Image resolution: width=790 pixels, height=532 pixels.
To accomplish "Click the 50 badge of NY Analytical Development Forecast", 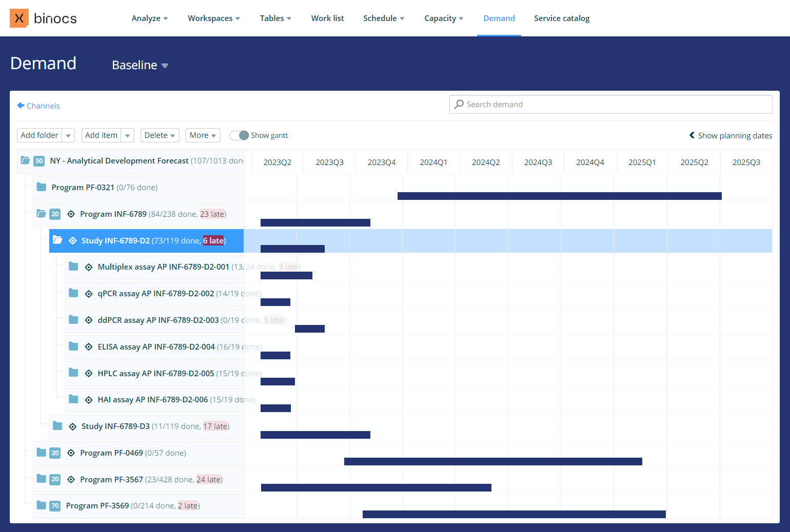I will click(x=39, y=161).
